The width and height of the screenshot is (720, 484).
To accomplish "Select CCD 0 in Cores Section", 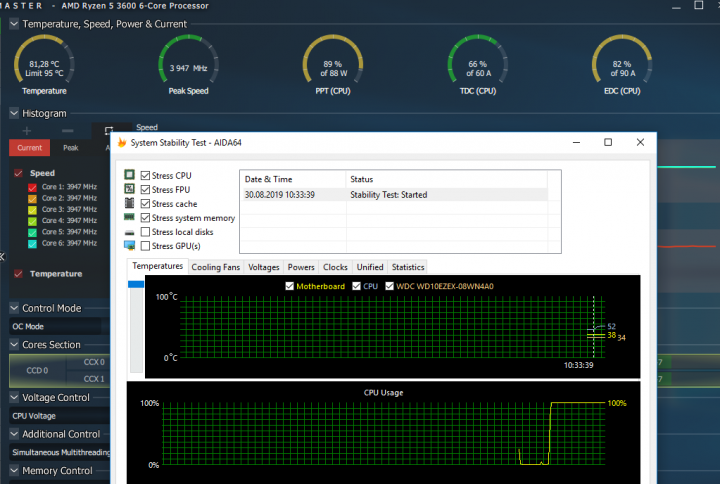I will coord(38,370).
